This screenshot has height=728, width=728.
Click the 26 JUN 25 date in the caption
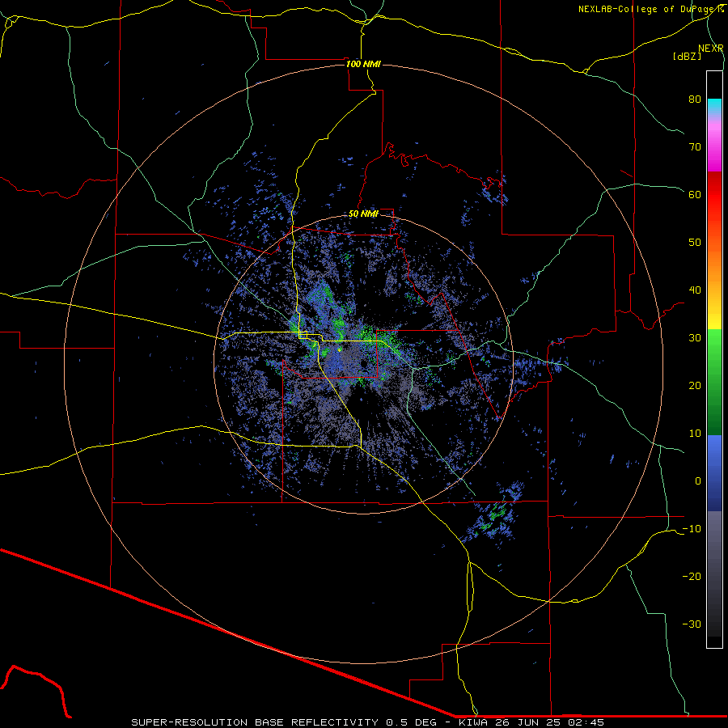click(527, 722)
